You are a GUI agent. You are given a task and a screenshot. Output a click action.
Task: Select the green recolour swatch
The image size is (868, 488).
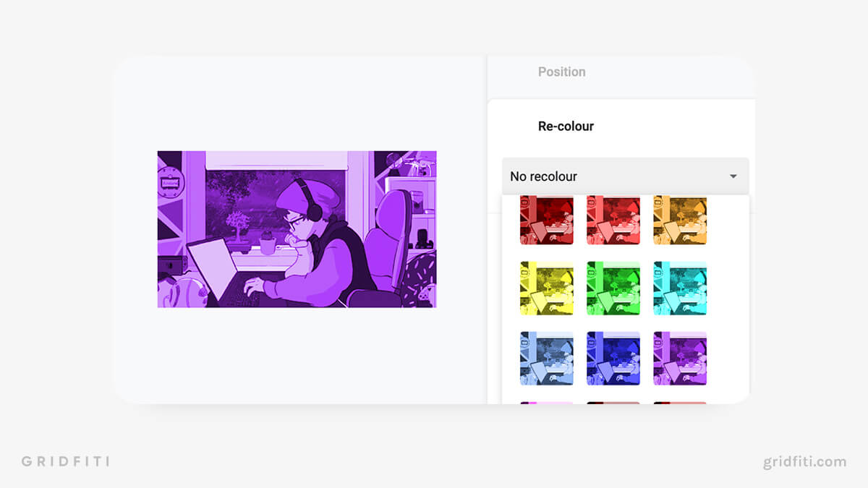pyautogui.click(x=613, y=288)
